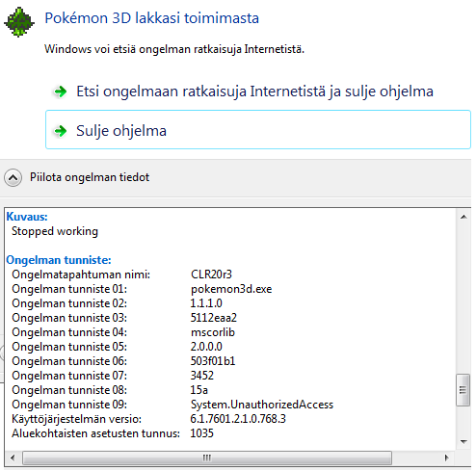This screenshot has height=471, width=476.
Task: Click the value 5112eaa2
Action: pos(214,318)
